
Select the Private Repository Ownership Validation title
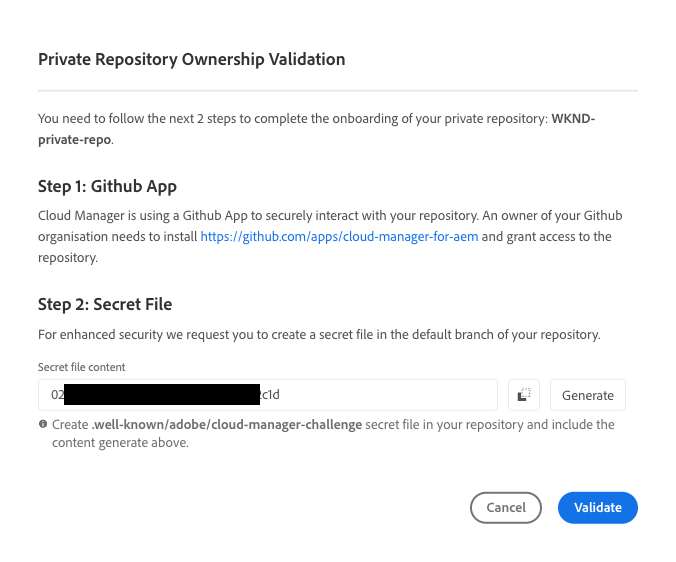pyautogui.click(x=191, y=59)
